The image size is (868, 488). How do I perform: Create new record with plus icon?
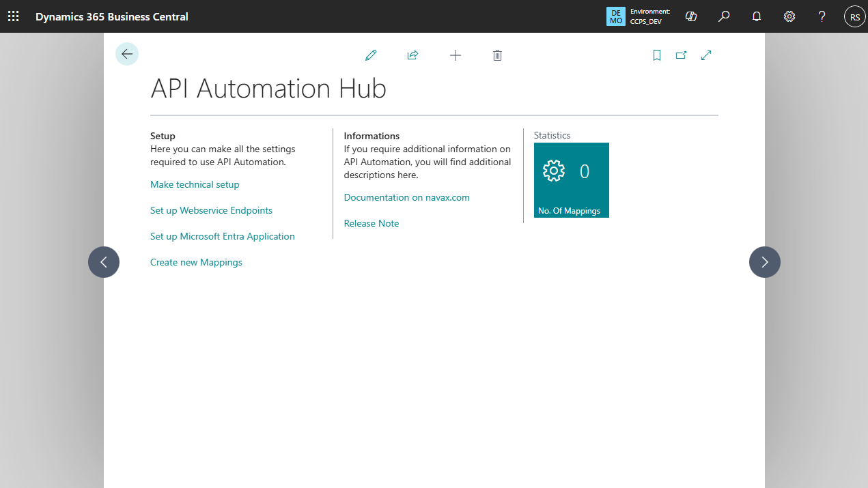pos(456,55)
